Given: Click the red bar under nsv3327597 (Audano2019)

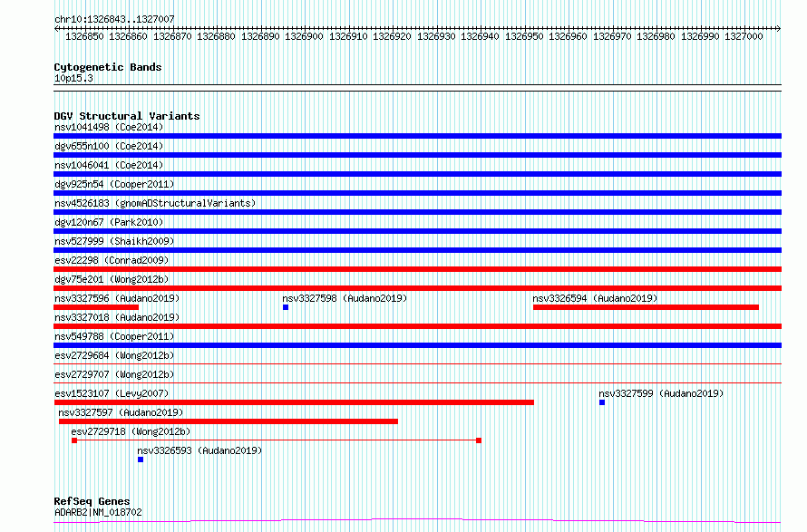Looking at the screenshot, I should 228,421.
